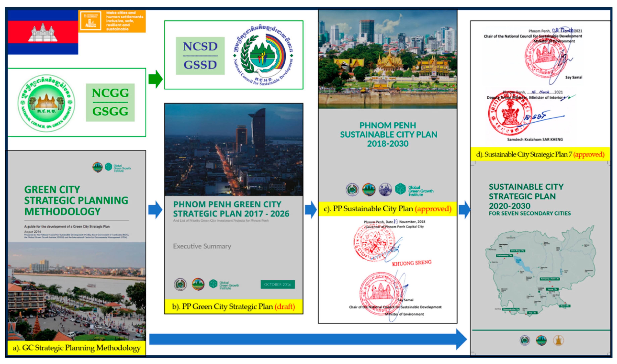Click the 'a). GC Strategic Planning Methodology' caption
Screen dimensions: 617x364
point(77,348)
